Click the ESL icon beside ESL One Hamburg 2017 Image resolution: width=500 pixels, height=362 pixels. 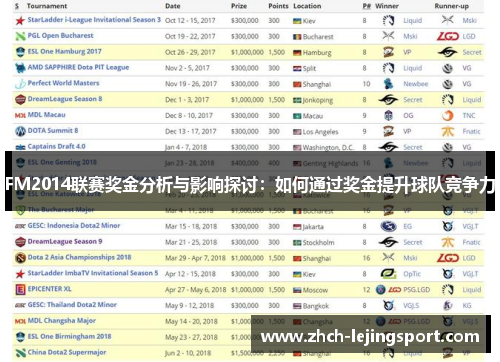(20, 52)
